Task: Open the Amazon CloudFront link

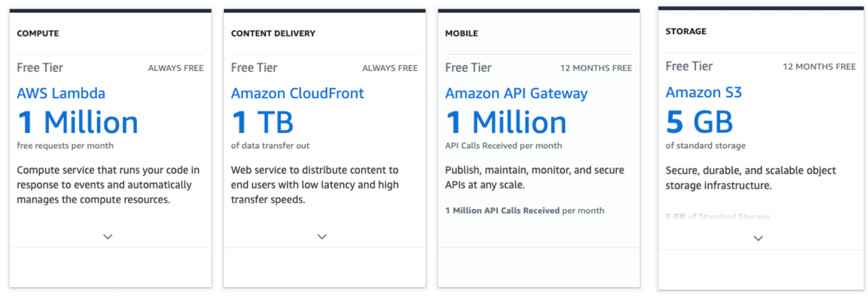Action: pyautogui.click(x=298, y=93)
